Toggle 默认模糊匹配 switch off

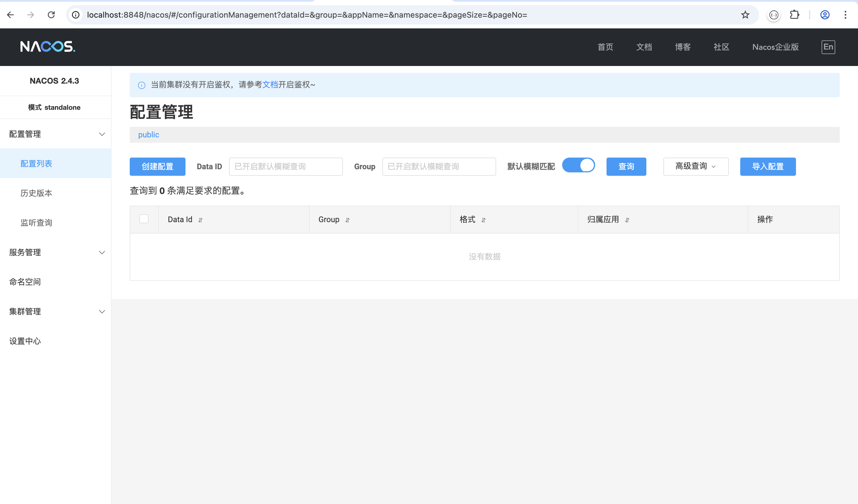[578, 165]
